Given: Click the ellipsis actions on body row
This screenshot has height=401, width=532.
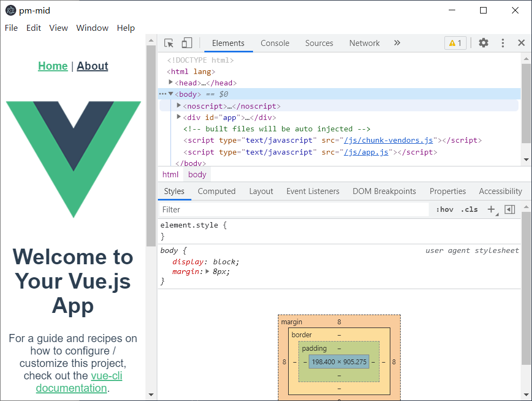Looking at the screenshot, I should point(163,94).
